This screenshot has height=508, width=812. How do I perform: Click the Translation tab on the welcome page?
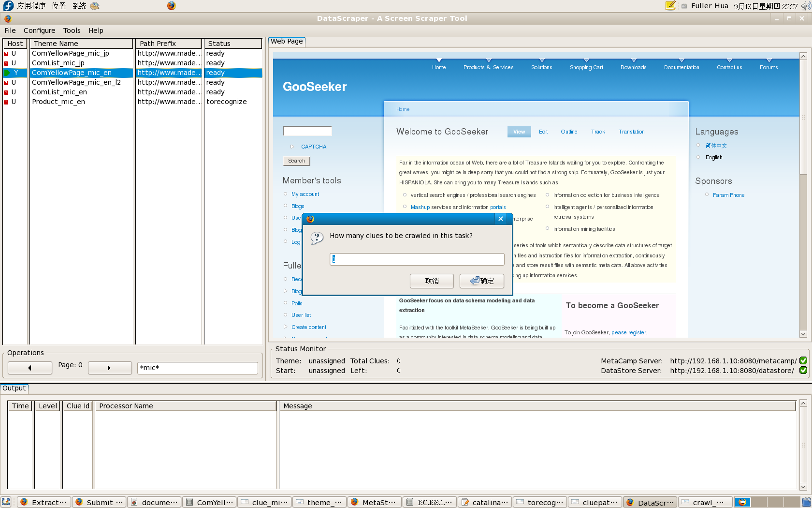point(631,132)
